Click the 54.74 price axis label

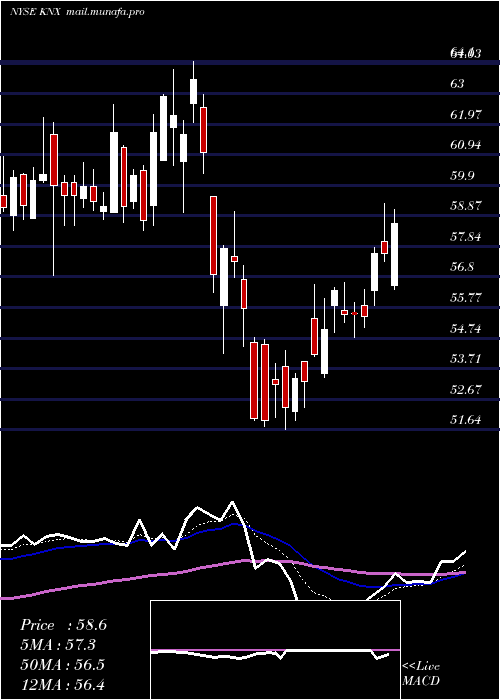[466, 328]
